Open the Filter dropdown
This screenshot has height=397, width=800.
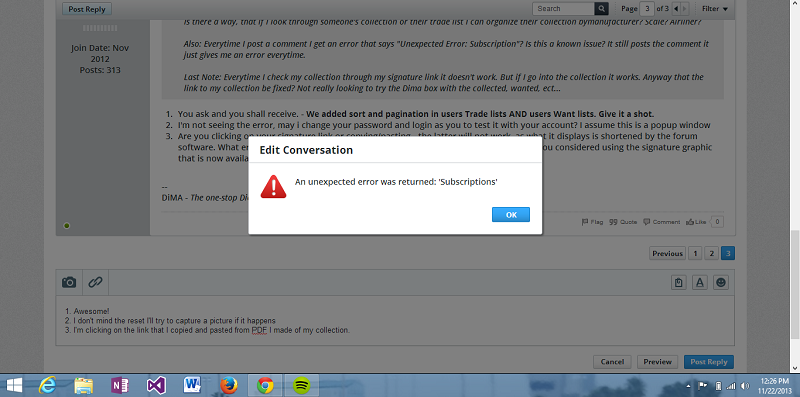[715, 9]
